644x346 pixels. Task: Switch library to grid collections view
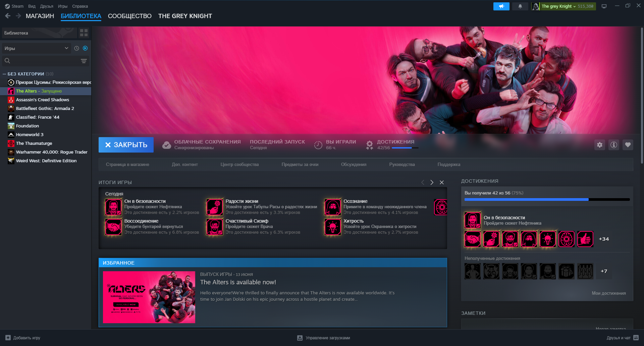click(x=84, y=33)
